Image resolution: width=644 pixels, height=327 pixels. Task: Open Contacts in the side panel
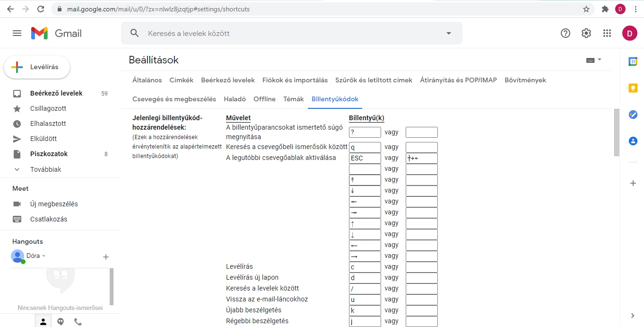(x=633, y=141)
